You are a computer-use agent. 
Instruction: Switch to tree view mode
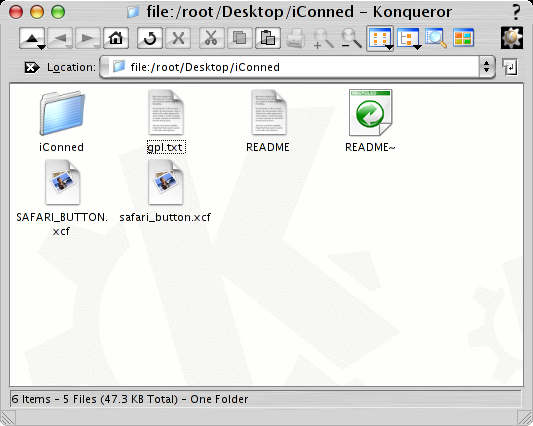coord(408,38)
